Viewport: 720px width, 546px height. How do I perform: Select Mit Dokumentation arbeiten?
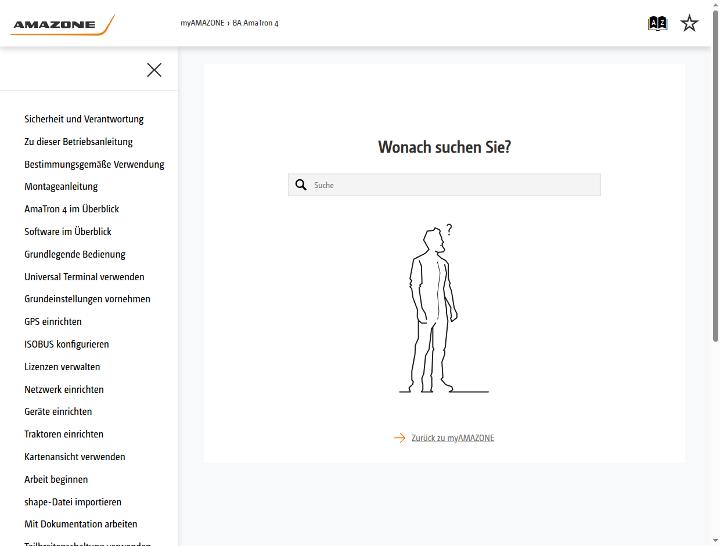(x=81, y=524)
